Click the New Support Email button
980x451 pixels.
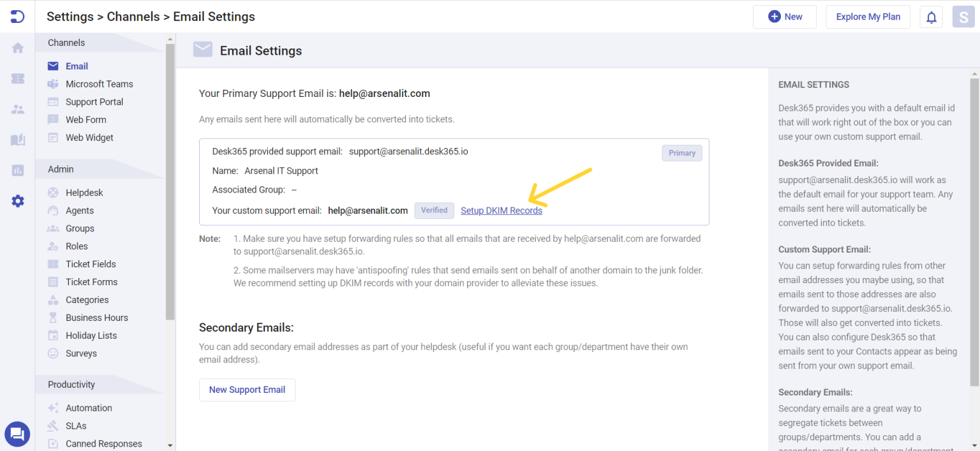coord(247,390)
